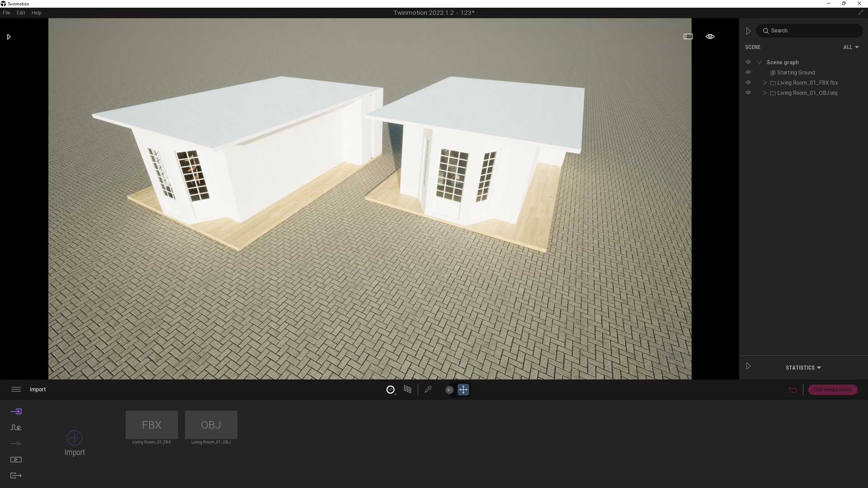
Task: Hide the Living Room_01_OBJ.obj object
Action: pyautogui.click(x=748, y=93)
